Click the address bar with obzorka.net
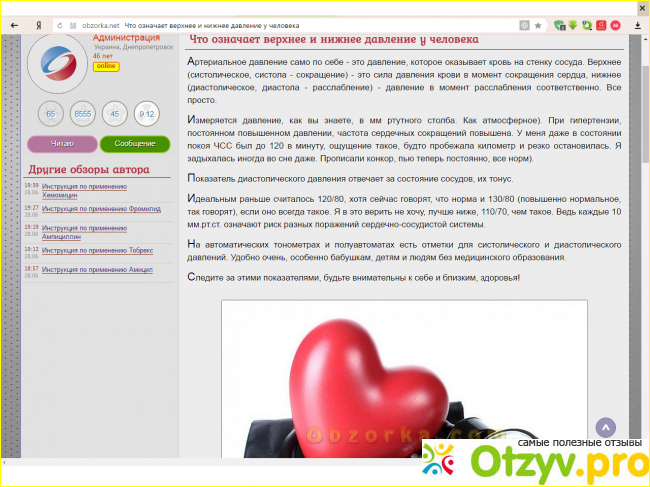 [300, 22]
